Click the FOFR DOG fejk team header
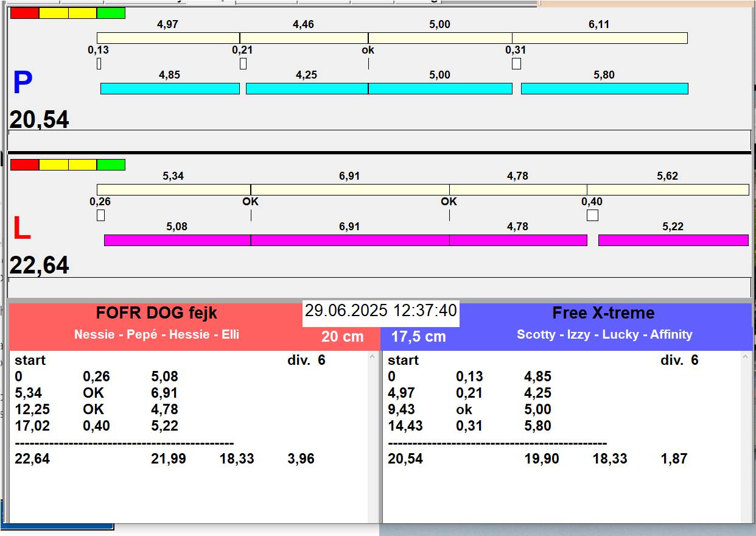This screenshot has height=536, width=756. point(156,313)
